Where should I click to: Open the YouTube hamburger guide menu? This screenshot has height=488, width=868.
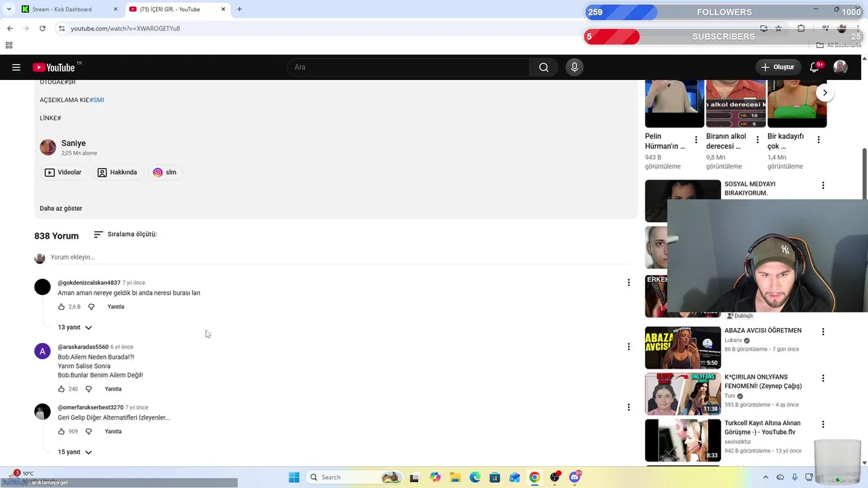point(16,67)
